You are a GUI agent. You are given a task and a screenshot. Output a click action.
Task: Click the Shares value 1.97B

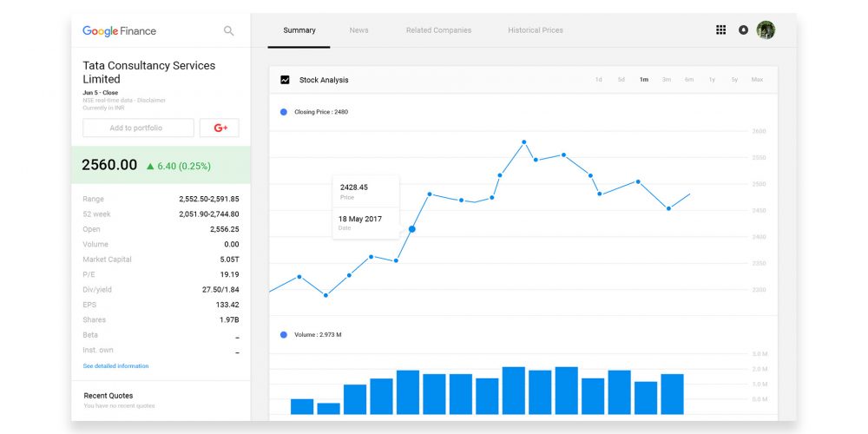click(229, 320)
